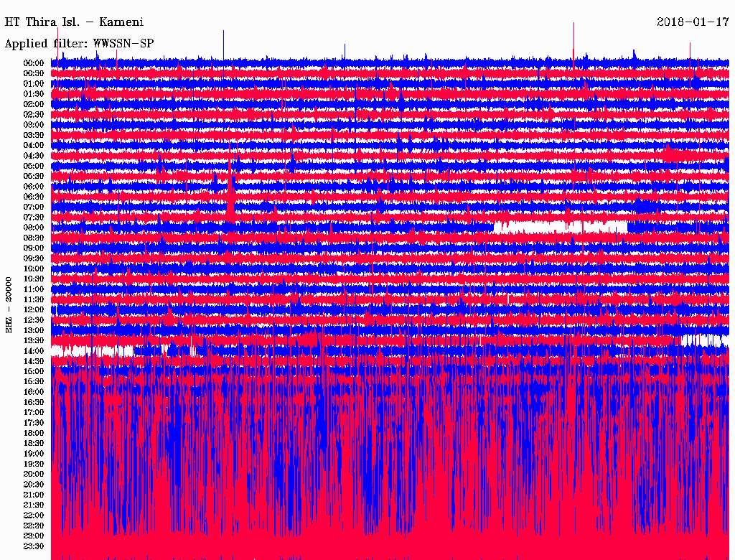Click the 18:00 time label

pyautogui.click(x=34, y=433)
